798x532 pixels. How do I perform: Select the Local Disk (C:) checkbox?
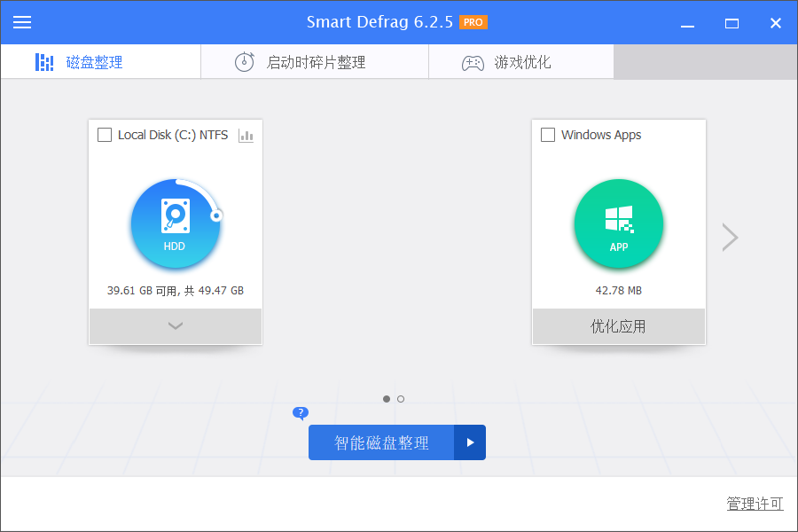click(105, 134)
